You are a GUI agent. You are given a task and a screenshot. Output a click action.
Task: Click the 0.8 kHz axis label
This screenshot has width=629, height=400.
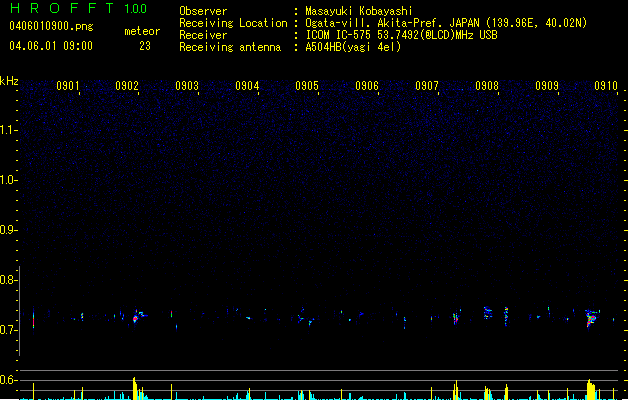tap(8, 280)
